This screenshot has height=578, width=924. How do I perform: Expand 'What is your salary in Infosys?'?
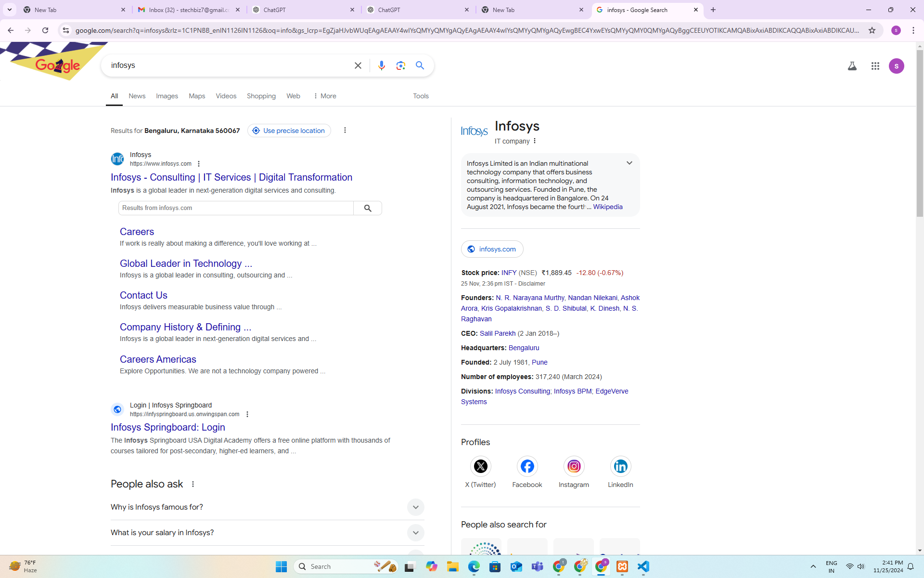(x=415, y=533)
